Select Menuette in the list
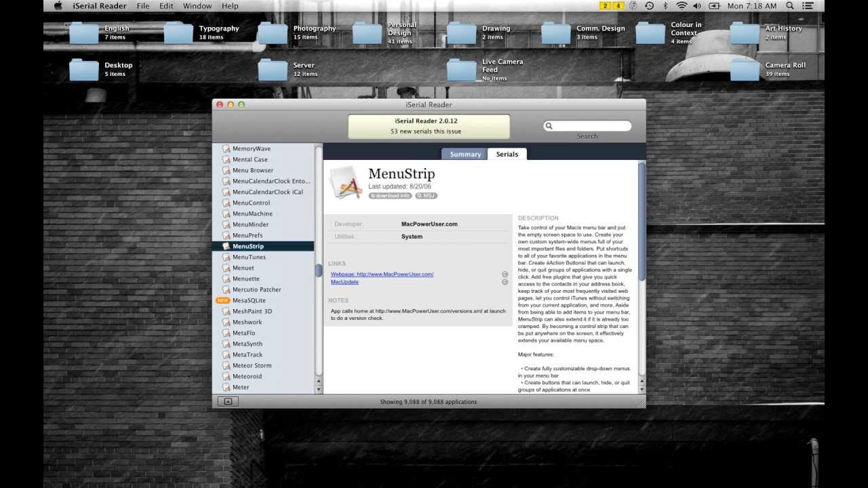Screen dimensions: 868x488 pyautogui.click(x=263, y=279)
